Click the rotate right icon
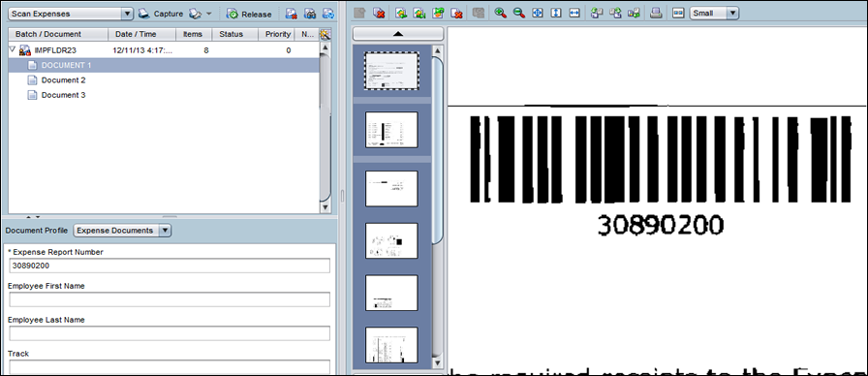Screen dimensions: 868x376 click(x=615, y=13)
